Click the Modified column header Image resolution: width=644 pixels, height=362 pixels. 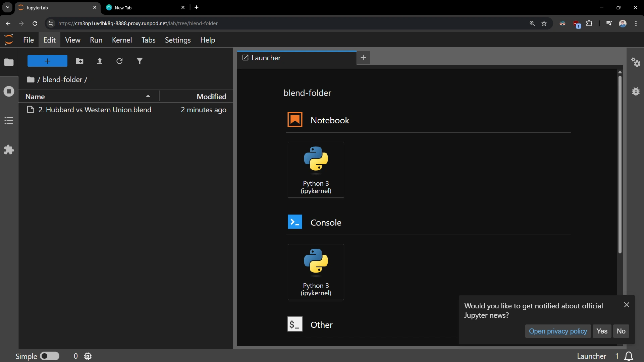tap(211, 97)
